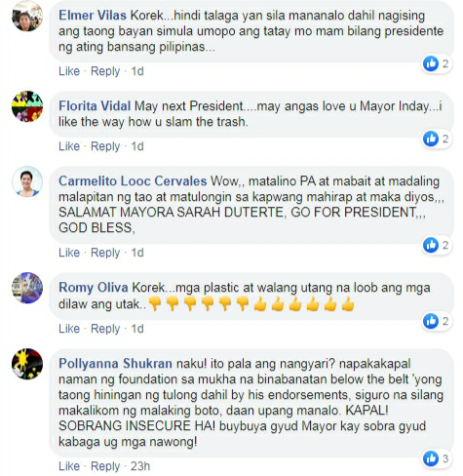Open like reactions on Pollyanna Shukran comment
Screen dimensions: 463x476
437,458
